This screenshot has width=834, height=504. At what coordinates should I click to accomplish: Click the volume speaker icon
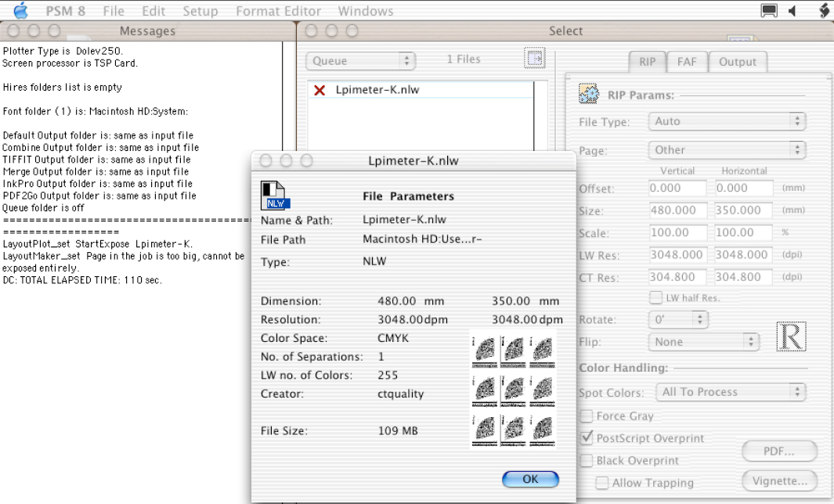click(x=792, y=11)
